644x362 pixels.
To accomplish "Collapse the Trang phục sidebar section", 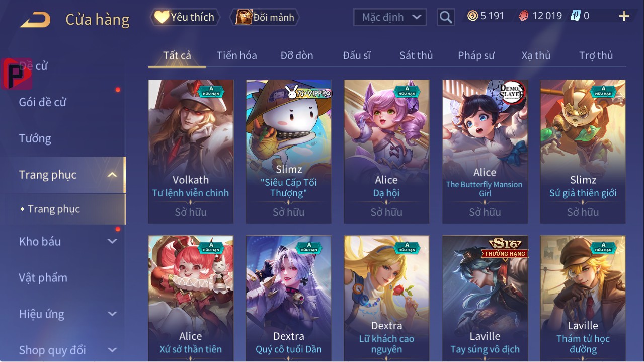I will [x=112, y=175].
